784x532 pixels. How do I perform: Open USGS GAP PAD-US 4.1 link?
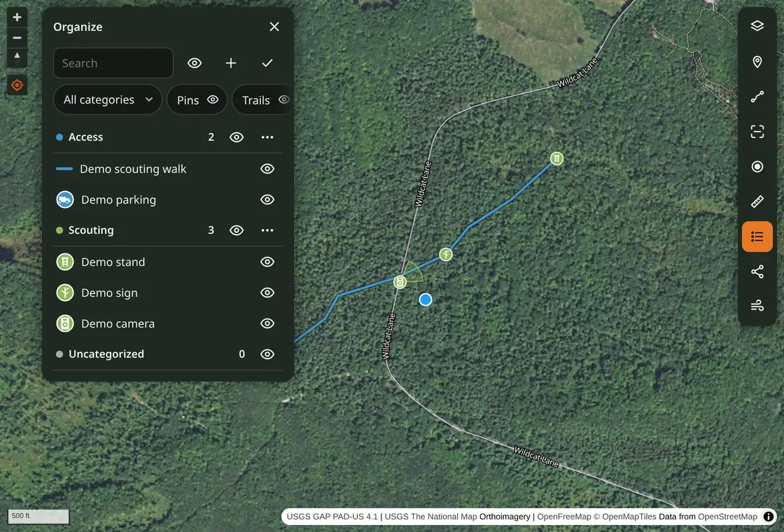point(332,517)
